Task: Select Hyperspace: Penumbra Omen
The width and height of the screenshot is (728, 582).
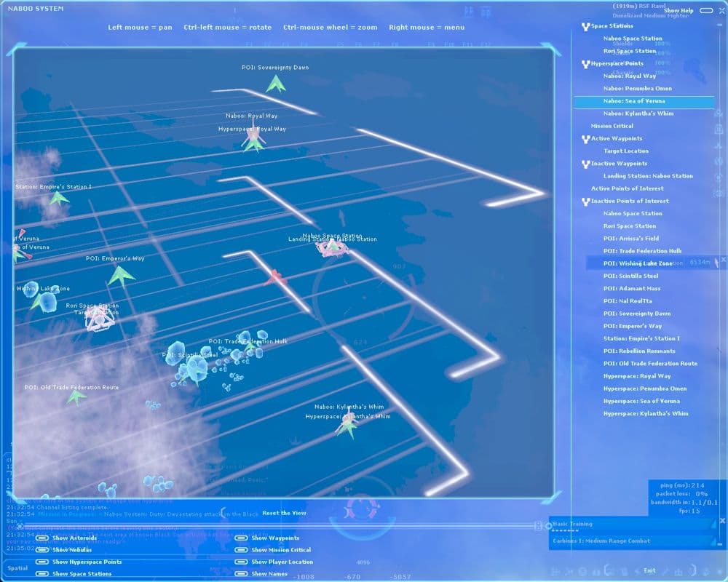Action: (x=645, y=388)
